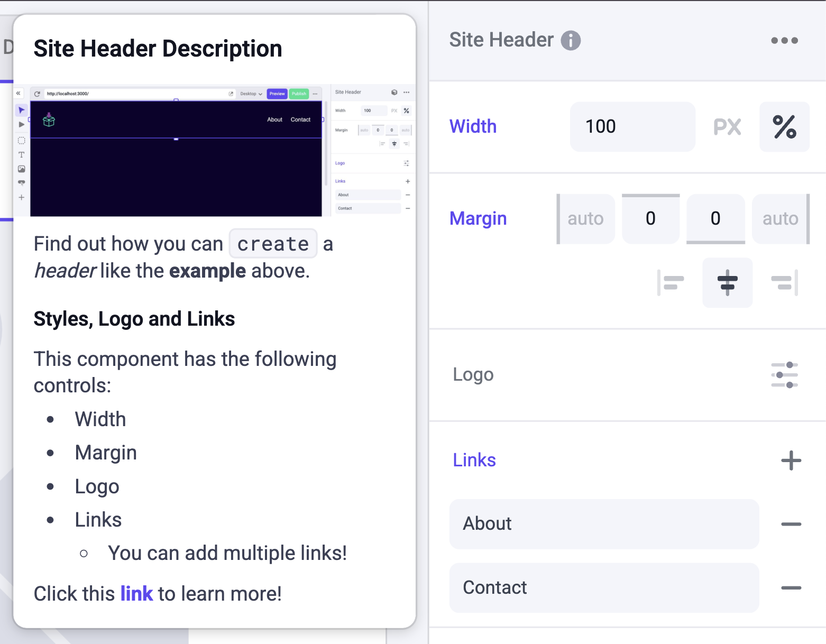This screenshot has width=826, height=644.
Task: Remove the Contact link with minus button
Action: pos(791,587)
